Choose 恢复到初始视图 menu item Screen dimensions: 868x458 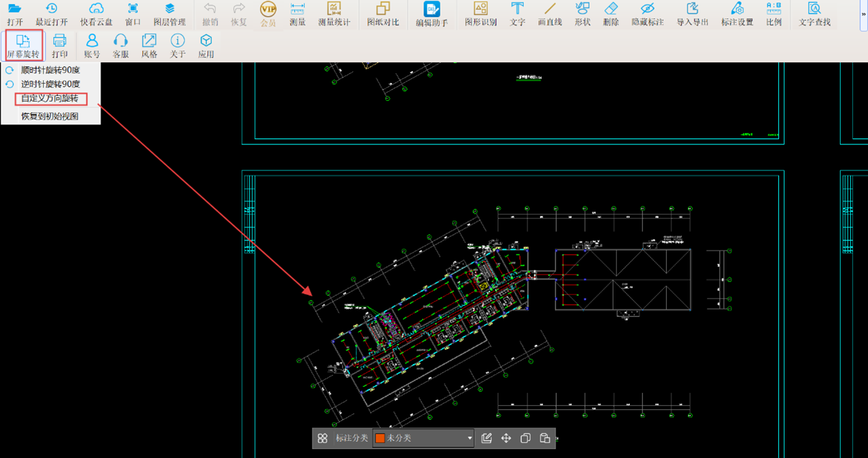click(50, 116)
